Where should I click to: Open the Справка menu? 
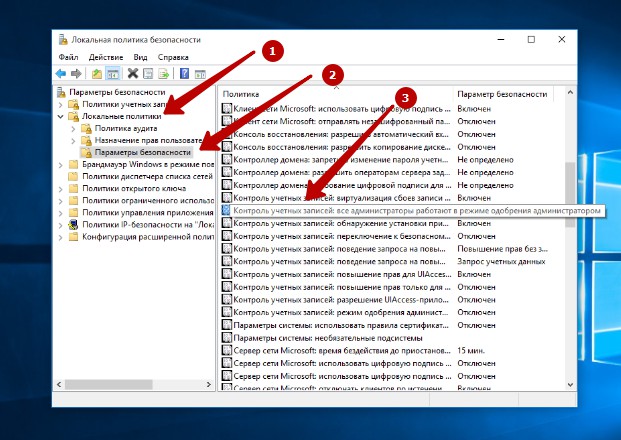coord(173,58)
